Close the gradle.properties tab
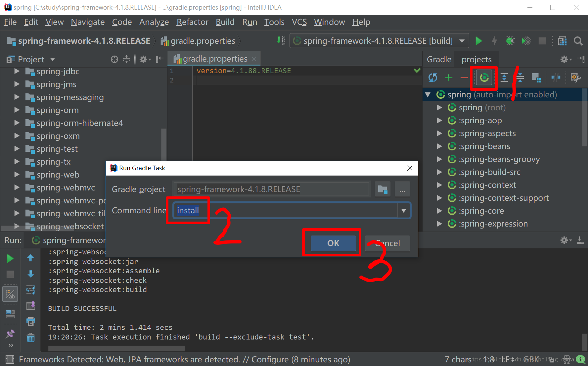 [254, 59]
